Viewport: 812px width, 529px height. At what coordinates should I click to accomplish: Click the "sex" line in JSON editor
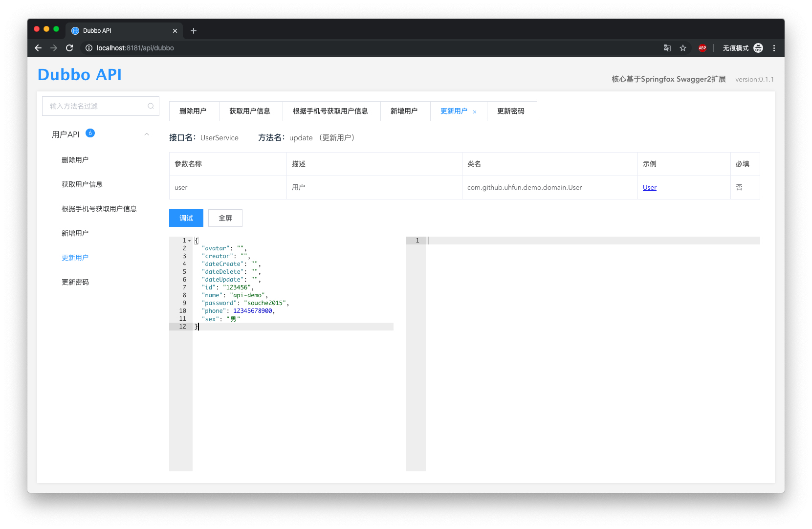pos(221,319)
